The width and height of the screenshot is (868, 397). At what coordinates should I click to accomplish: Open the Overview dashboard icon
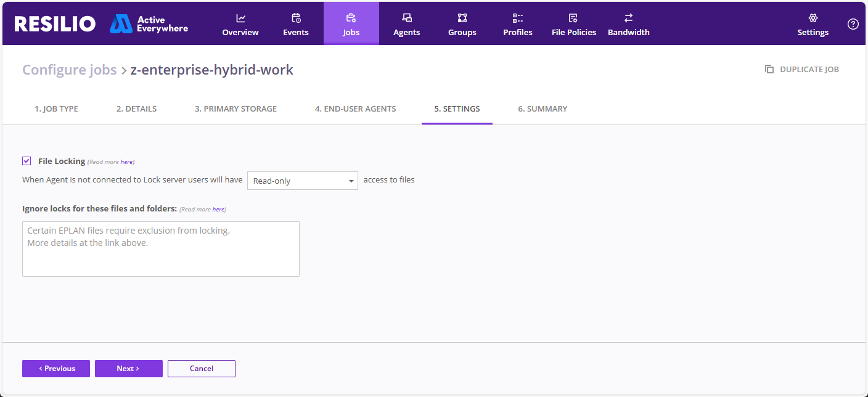coord(240,18)
